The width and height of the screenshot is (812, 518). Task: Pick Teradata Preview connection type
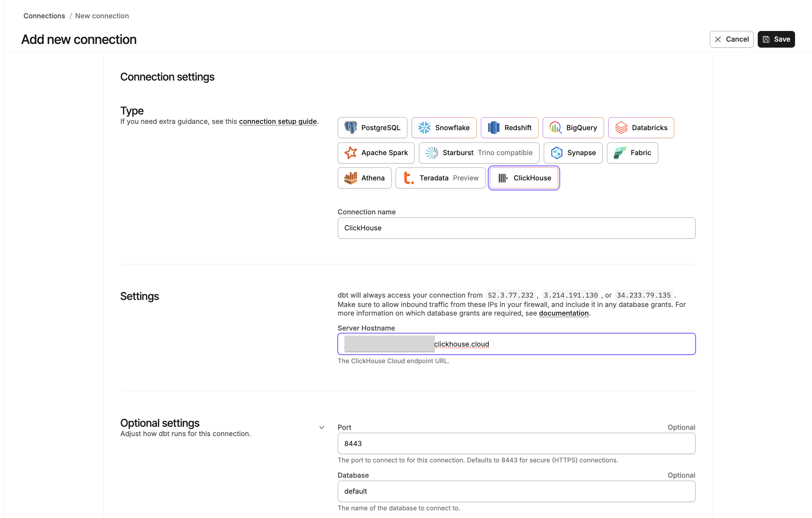coord(440,178)
